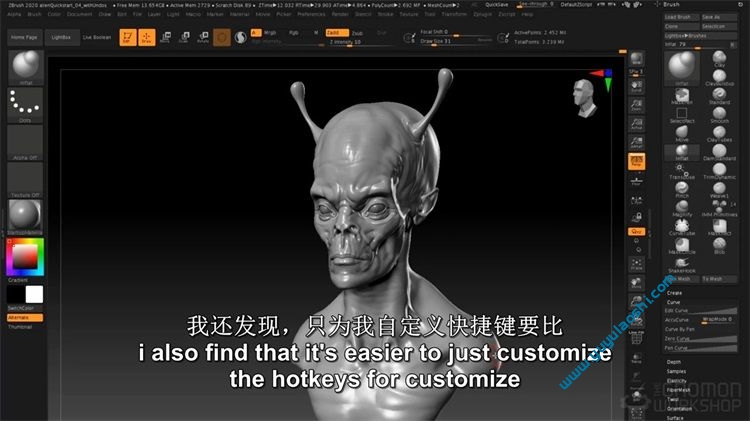
Task: Click the Clone brush button
Action: click(x=682, y=26)
